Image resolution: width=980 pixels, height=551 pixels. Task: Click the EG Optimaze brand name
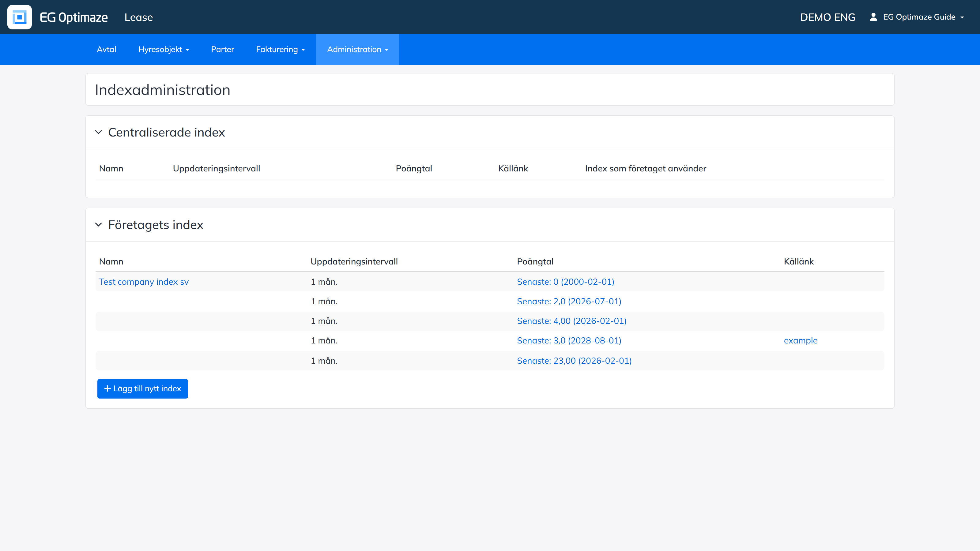74,17
